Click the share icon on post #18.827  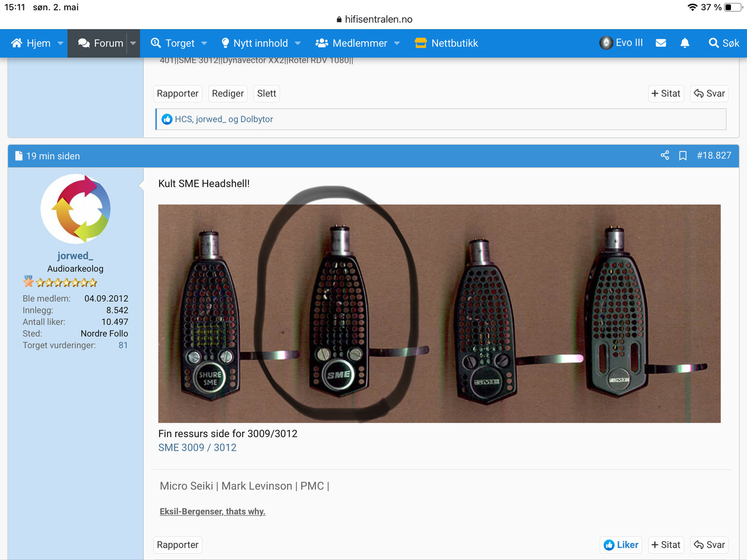665,156
